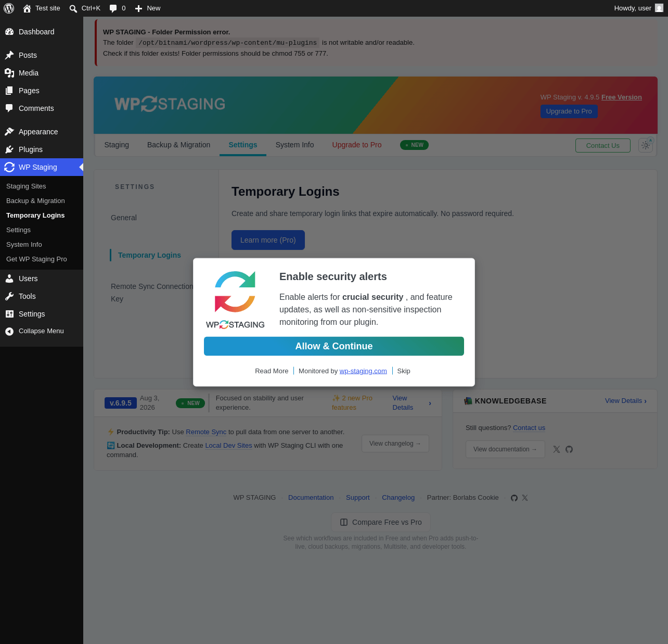Open Staging Sites submenu item
Viewport: 668px width, 644px height.
point(26,186)
